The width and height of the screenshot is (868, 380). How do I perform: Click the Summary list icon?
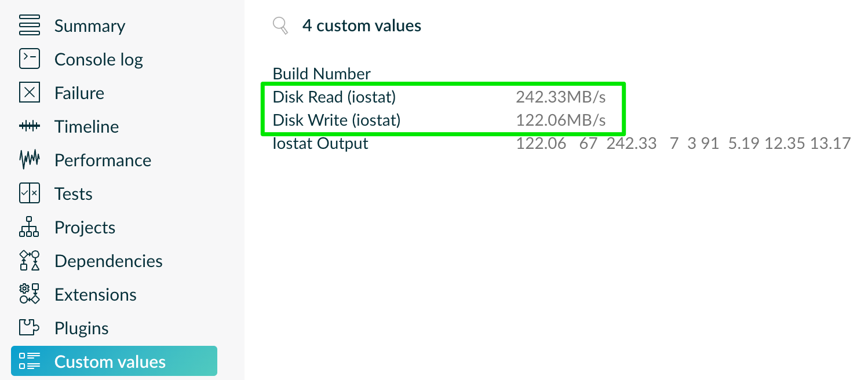pos(29,26)
